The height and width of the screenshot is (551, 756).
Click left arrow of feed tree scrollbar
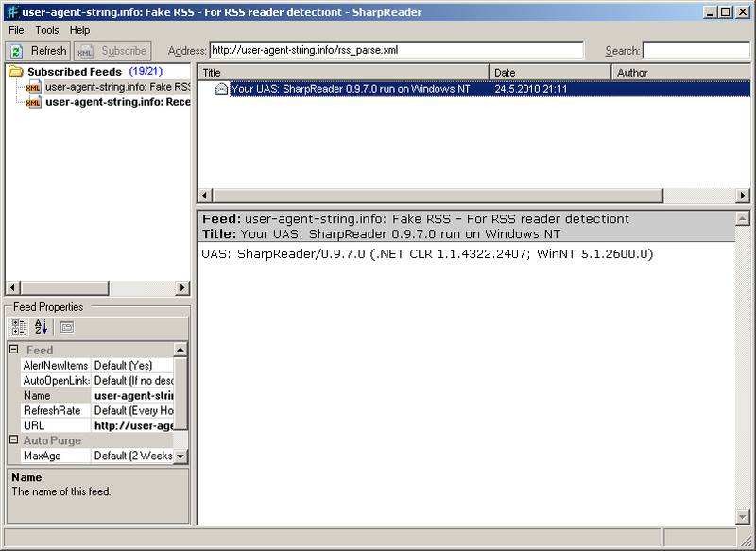pos(12,288)
